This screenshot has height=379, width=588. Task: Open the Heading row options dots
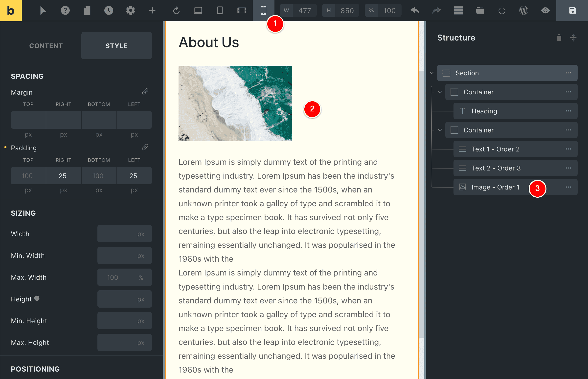coord(568,111)
